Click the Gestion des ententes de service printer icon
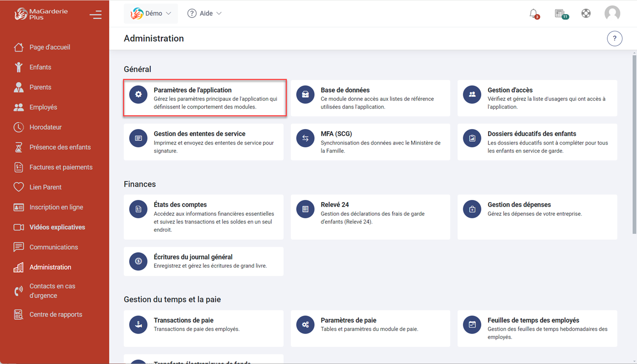The height and width of the screenshot is (364, 637). [138, 138]
